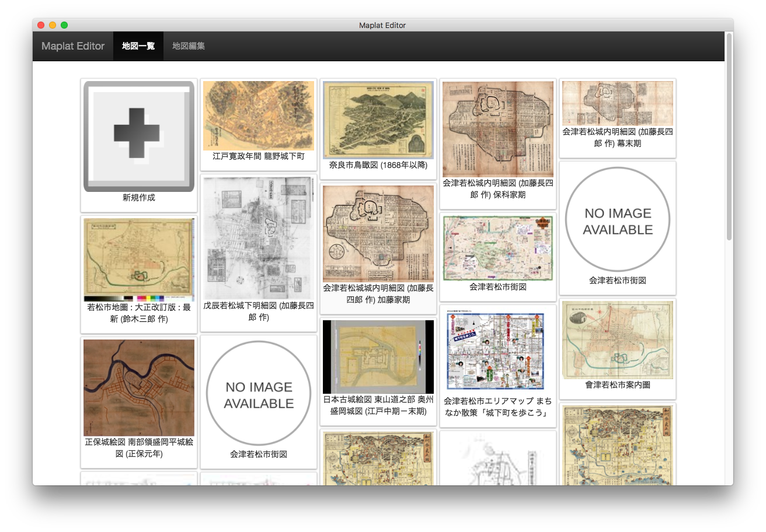Select No Image card under 幕末期 map
Screen dimensions: 766x532
pyautogui.click(x=618, y=219)
